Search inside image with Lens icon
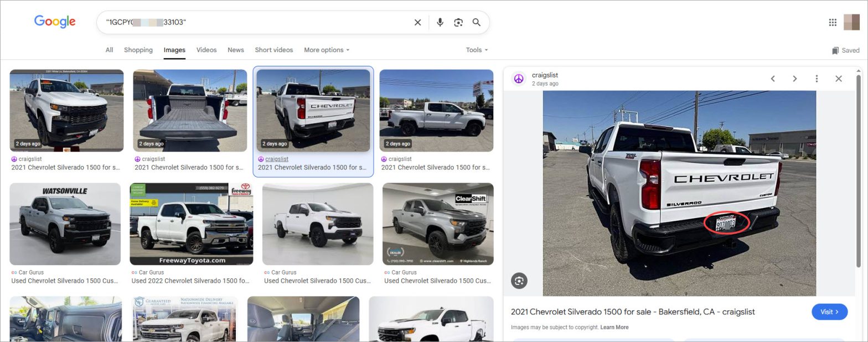 point(519,281)
